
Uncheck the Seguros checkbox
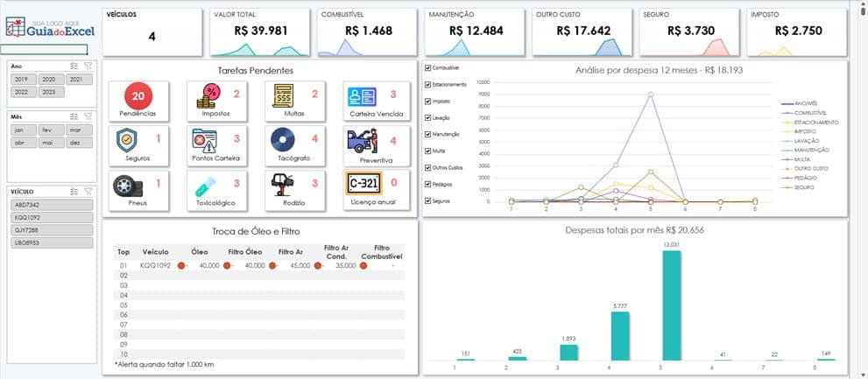(x=427, y=200)
